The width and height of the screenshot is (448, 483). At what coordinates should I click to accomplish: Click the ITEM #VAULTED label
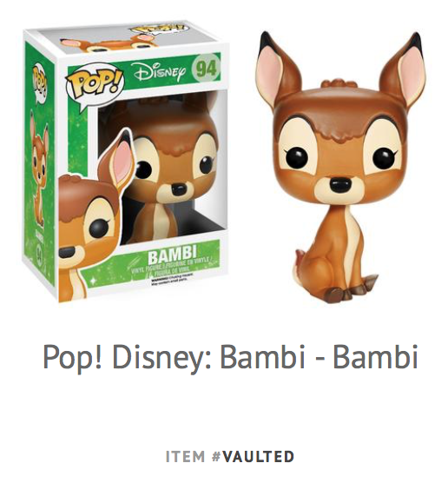tap(230, 457)
